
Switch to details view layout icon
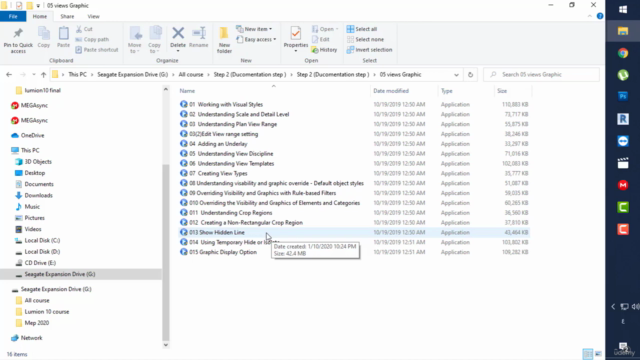pyautogui.click(x=587, y=353)
